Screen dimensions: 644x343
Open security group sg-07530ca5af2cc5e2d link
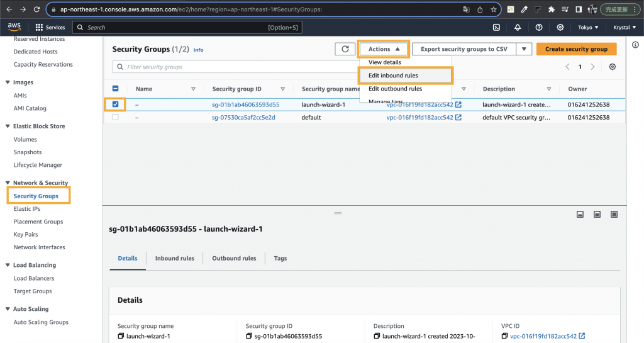tap(243, 118)
